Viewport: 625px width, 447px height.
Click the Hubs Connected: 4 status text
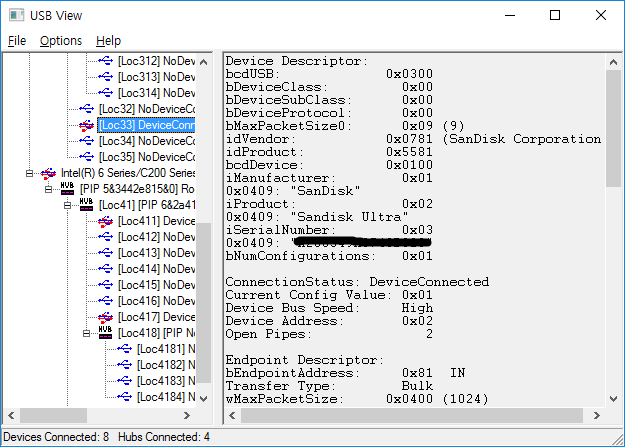click(x=164, y=437)
